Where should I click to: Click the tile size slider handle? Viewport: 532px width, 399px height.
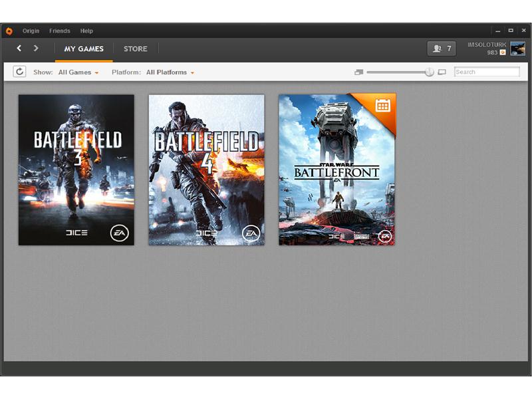point(429,72)
